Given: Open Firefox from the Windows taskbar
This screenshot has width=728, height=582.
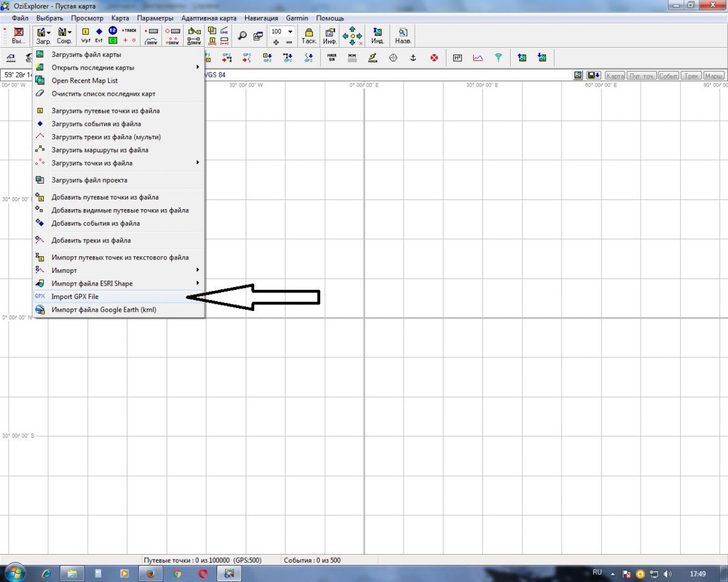Looking at the screenshot, I should [150, 573].
